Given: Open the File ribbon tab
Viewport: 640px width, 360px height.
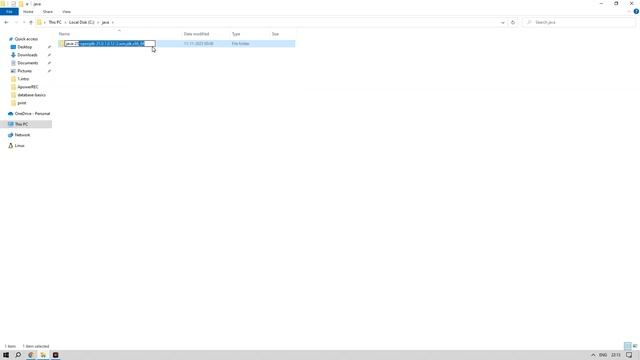Looking at the screenshot, I should [x=9, y=12].
